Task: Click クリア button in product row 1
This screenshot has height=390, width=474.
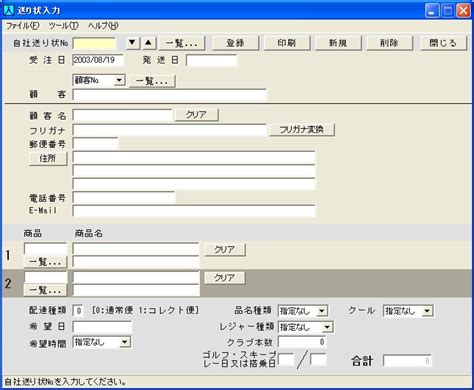Action: point(225,249)
